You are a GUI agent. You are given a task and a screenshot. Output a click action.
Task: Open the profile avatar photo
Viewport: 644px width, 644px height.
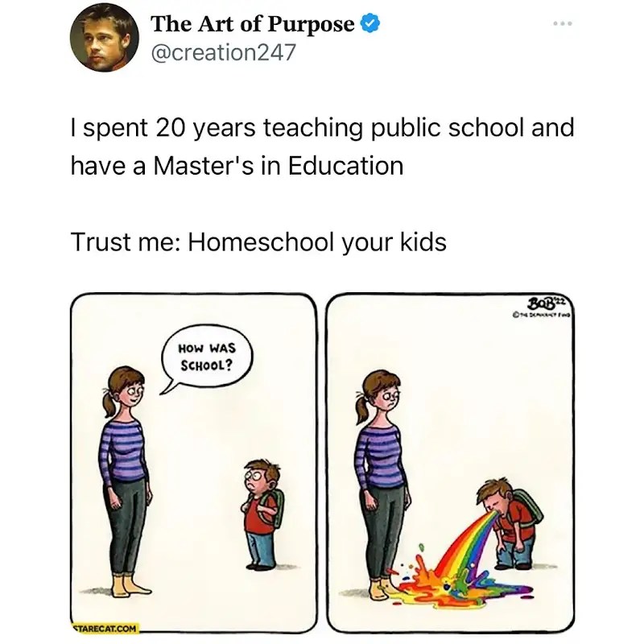(x=105, y=37)
